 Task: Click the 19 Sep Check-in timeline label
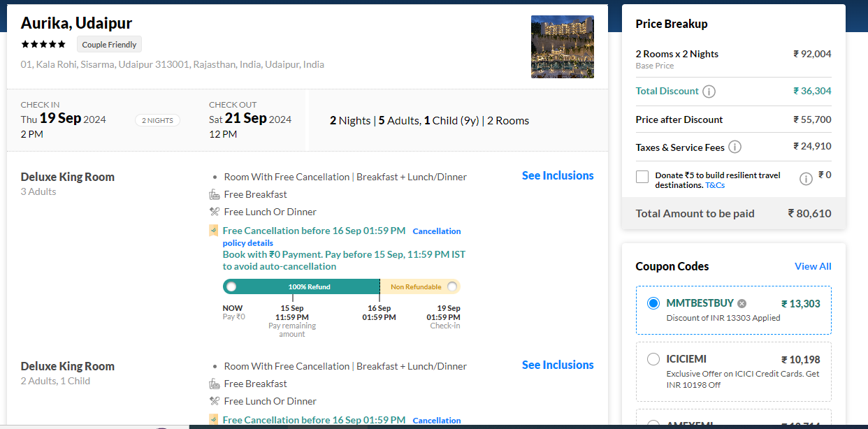click(x=444, y=317)
